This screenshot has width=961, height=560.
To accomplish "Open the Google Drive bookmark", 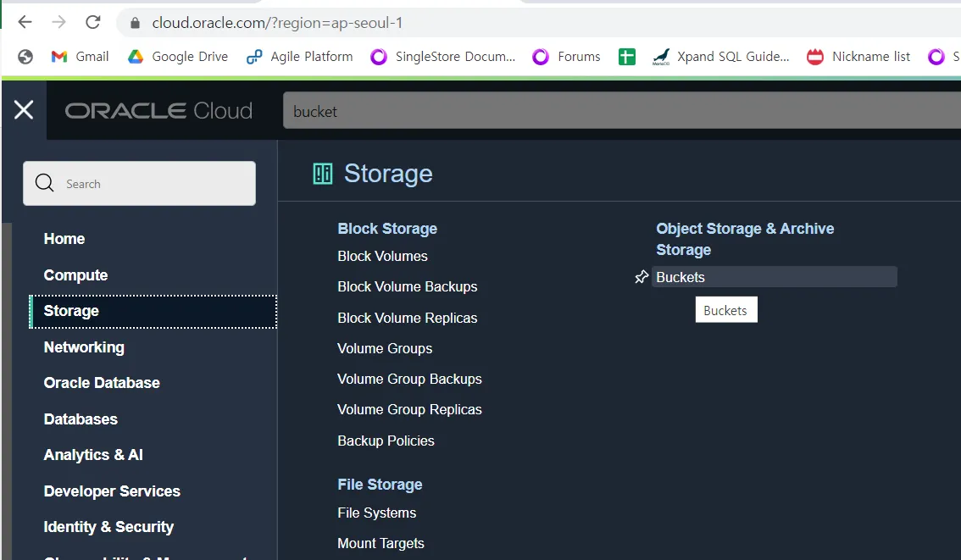I will tap(178, 57).
